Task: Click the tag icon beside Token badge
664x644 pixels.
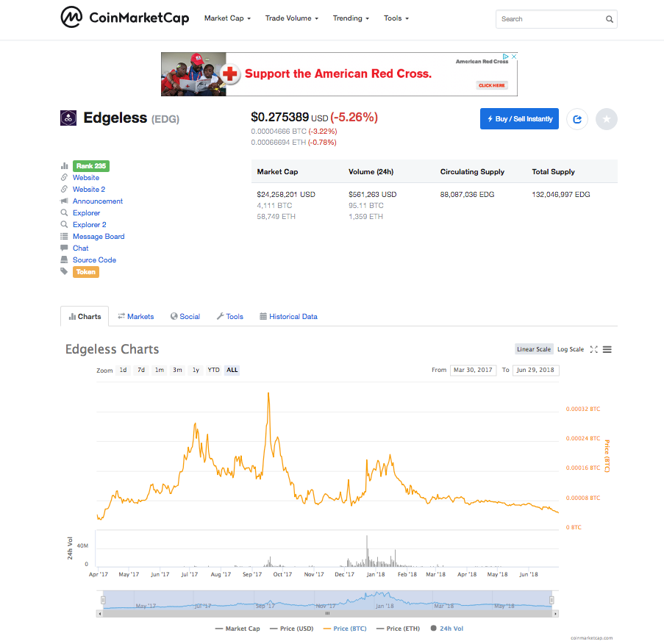Action: coord(65,271)
